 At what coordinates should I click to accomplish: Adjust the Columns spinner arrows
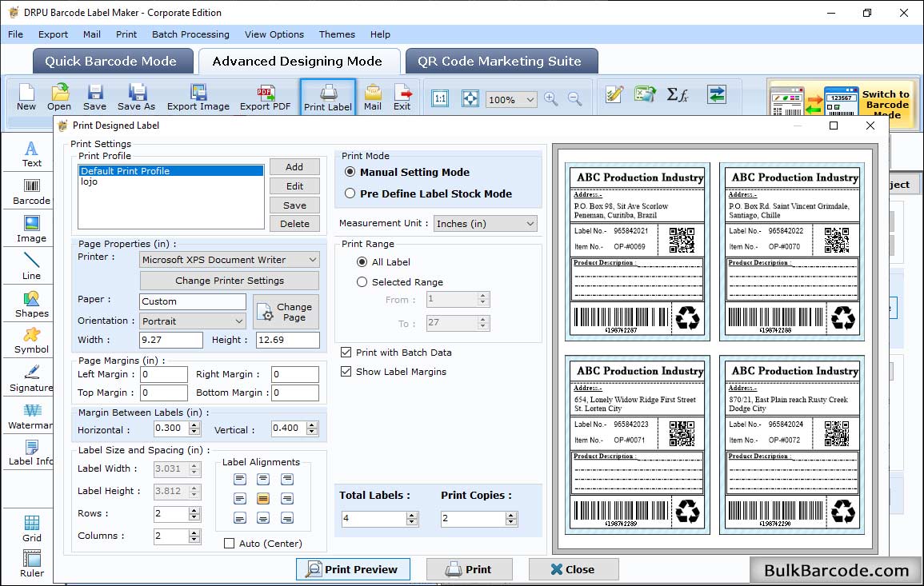194,536
